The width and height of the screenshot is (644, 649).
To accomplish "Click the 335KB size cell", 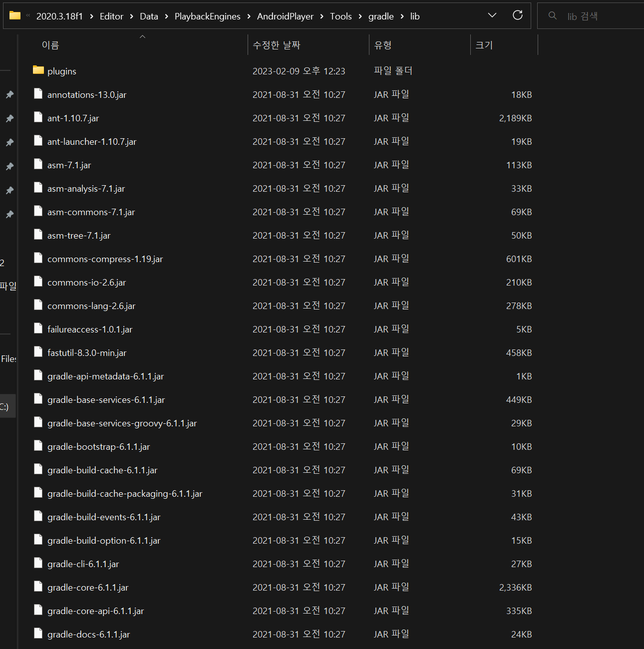I will (x=519, y=611).
